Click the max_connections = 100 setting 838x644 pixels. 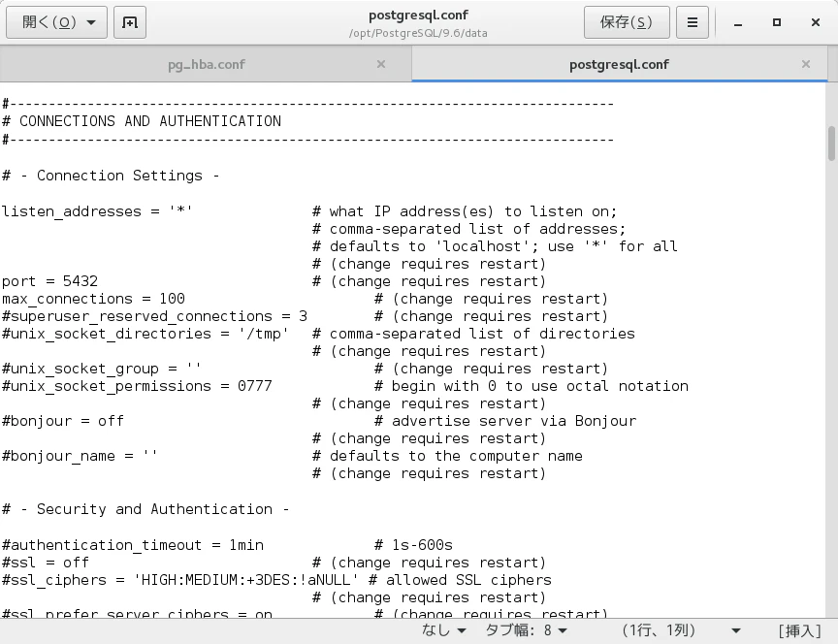[x=93, y=299]
